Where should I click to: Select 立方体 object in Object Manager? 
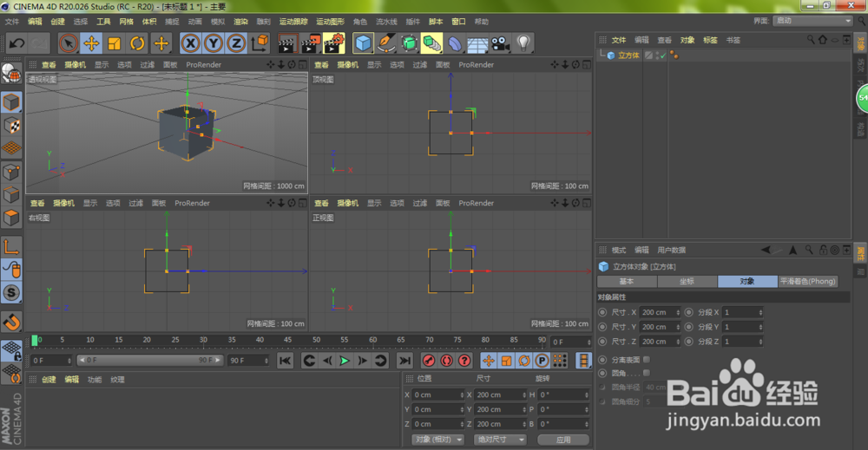628,55
